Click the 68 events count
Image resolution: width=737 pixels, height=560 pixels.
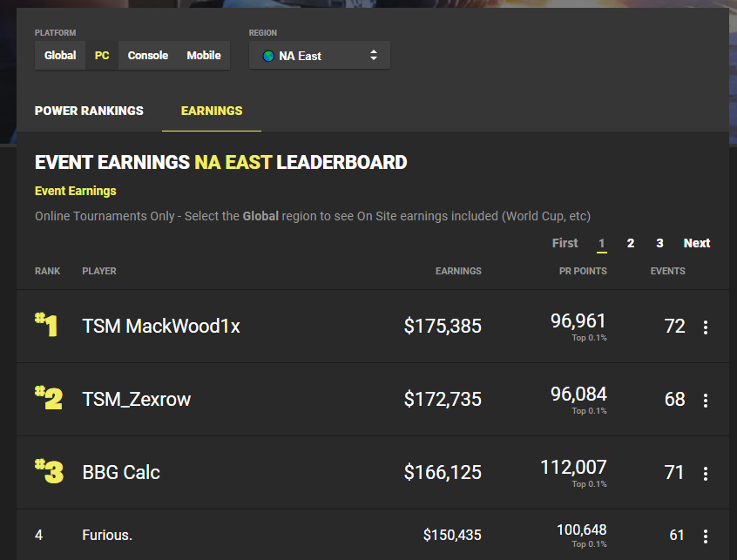[x=675, y=400]
